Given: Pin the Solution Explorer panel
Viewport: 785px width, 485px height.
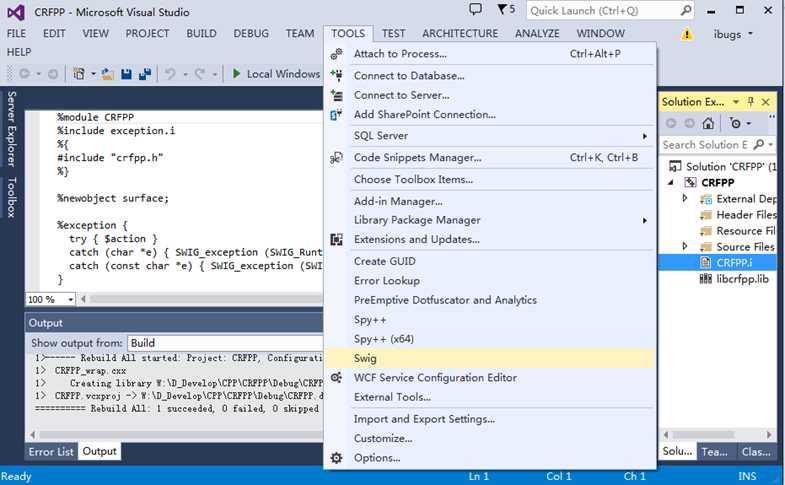Looking at the screenshot, I should [750, 102].
